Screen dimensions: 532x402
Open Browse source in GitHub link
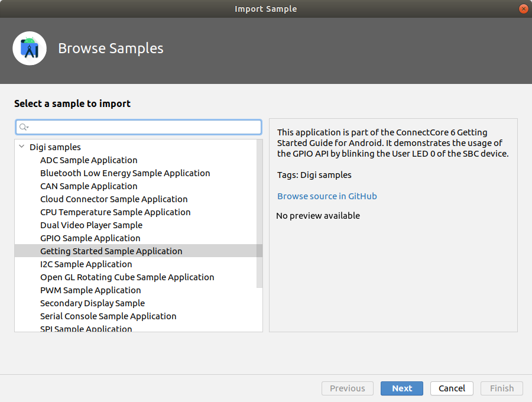pos(327,196)
